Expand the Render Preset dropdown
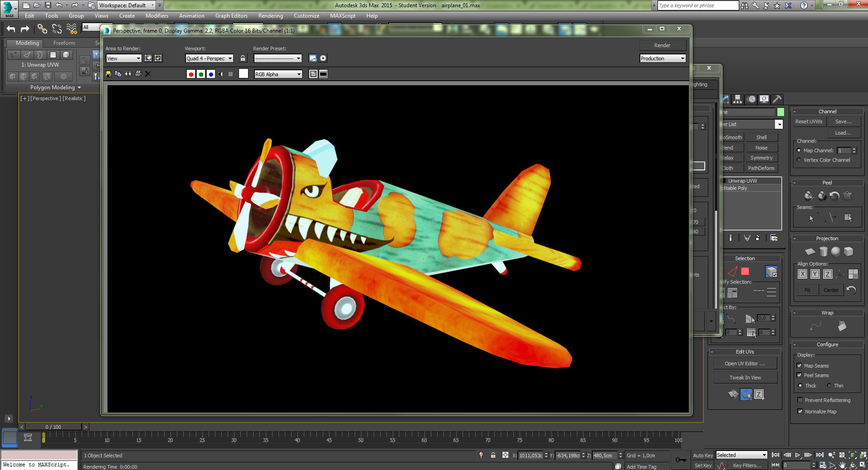Screen dimensions: 868x470 pos(278,58)
